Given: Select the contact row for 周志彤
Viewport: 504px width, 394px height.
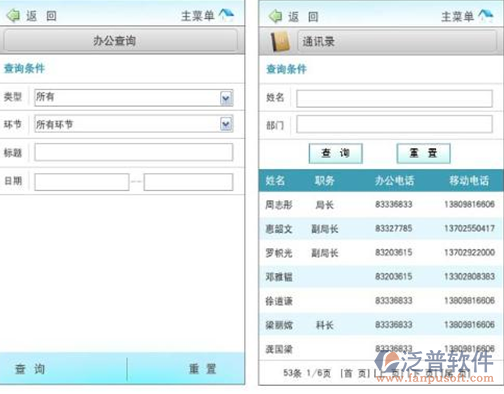Looking at the screenshot, I should (x=381, y=204).
